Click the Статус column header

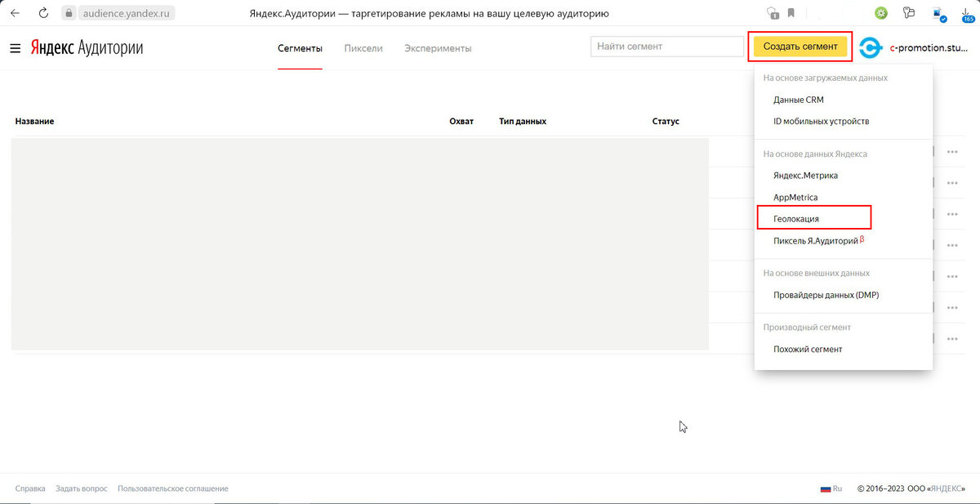click(x=666, y=121)
